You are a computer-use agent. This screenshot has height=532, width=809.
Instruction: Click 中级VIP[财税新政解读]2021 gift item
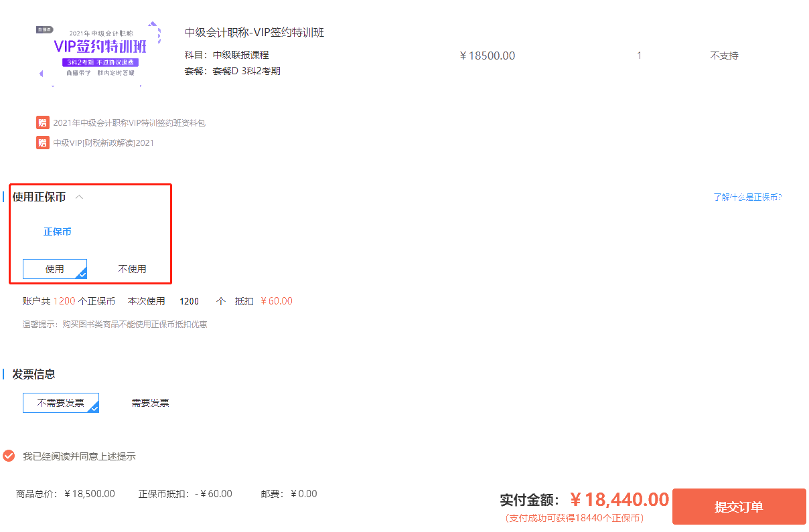point(104,143)
